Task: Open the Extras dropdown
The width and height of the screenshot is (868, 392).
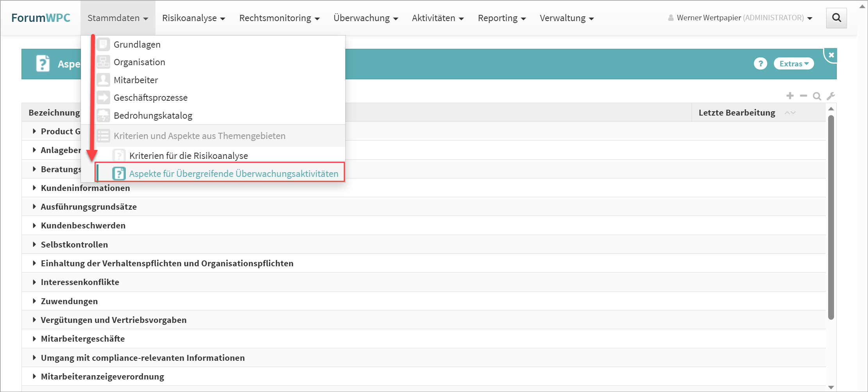Action: coord(793,64)
